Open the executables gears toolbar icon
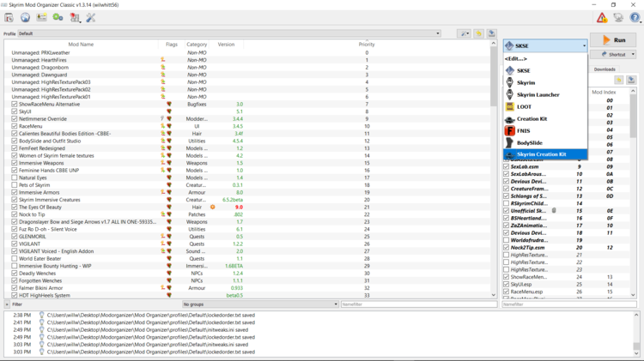Screen dimensions: 644x361 (58, 18)
